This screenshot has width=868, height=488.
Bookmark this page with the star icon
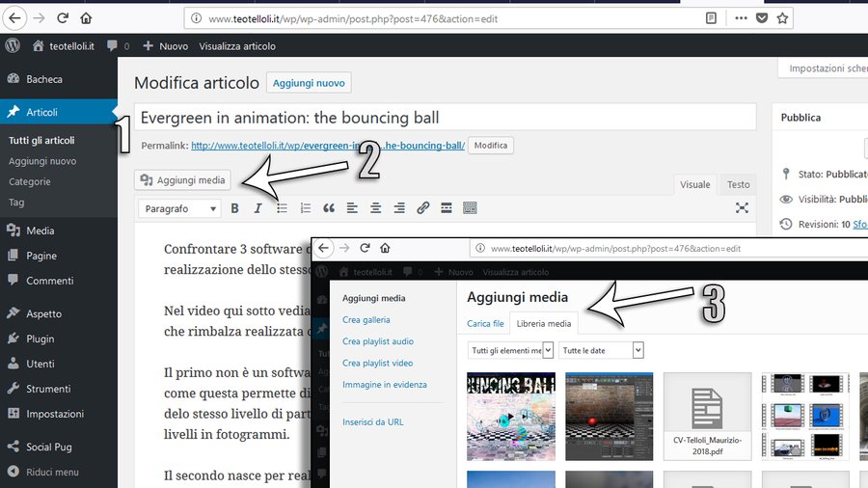(783, 18)
